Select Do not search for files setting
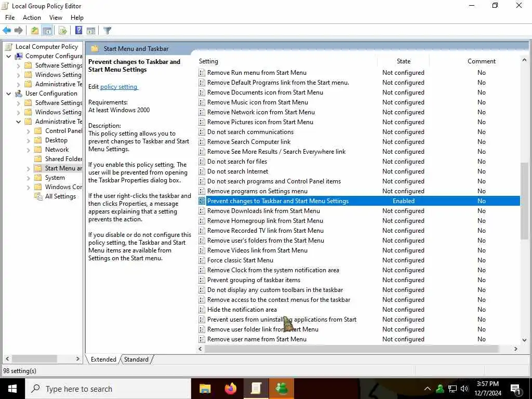 click(x=237, y=162)
